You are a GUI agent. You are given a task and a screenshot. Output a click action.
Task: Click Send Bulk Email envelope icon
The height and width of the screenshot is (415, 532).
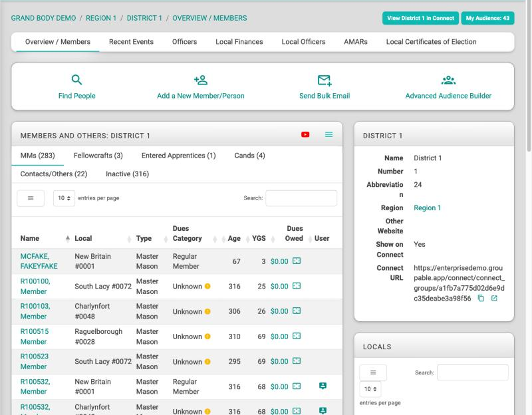click(x=325, y=80)
